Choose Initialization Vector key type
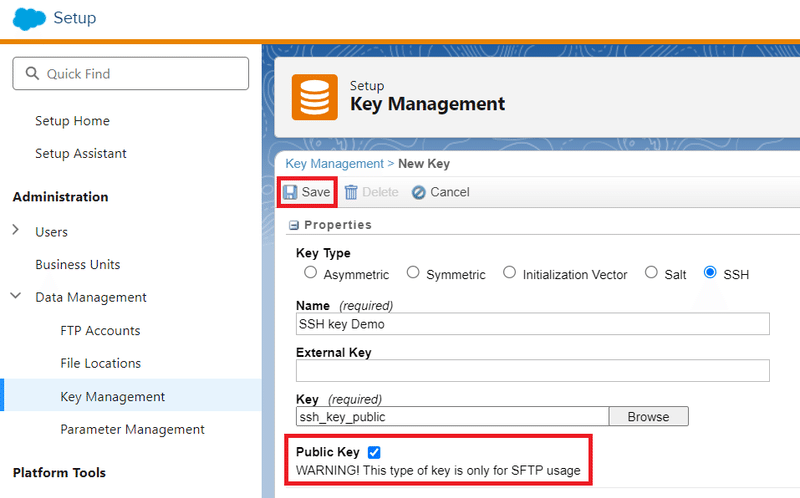The image size is (800, 498). (509, 272)
